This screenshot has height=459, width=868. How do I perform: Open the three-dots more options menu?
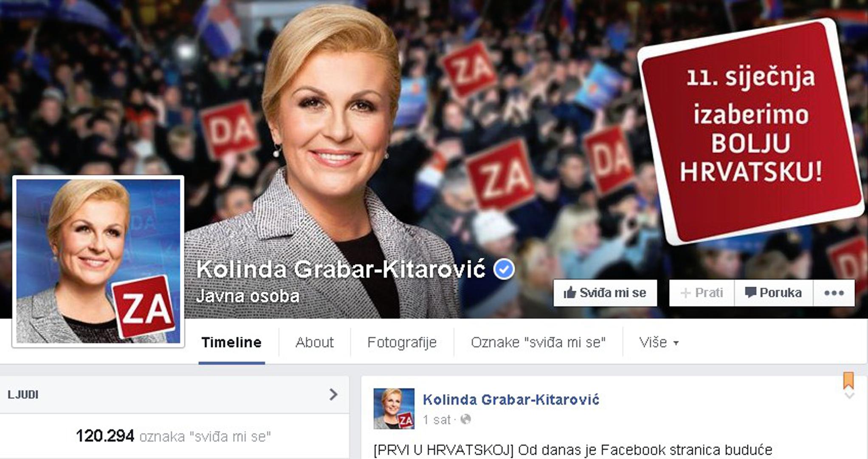(834, 293)
